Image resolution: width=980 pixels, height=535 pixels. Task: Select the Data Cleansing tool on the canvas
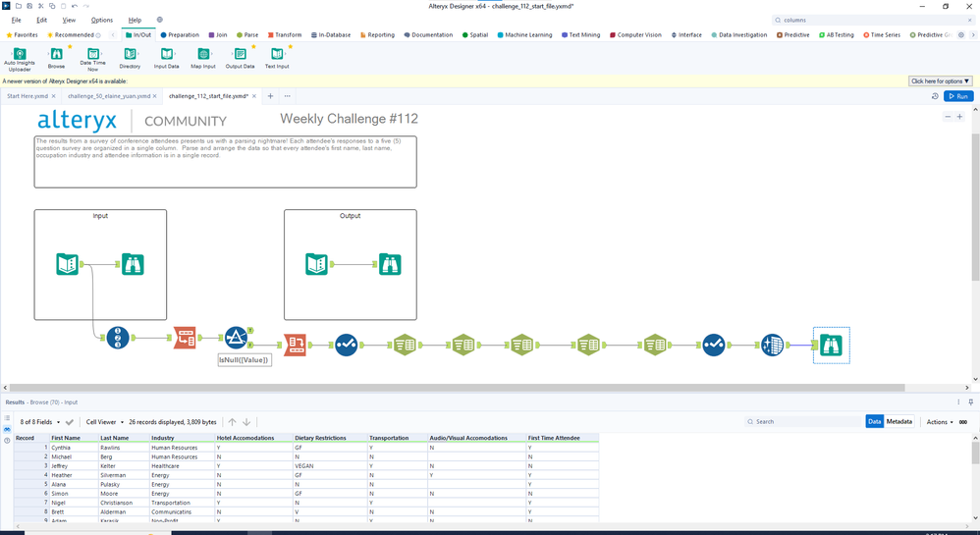coord(773,345)
